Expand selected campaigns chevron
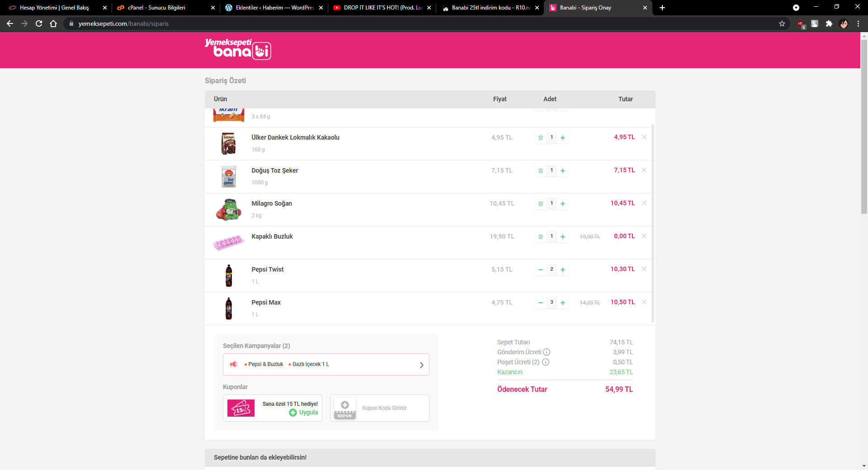Screen dimensions: 868x470 point(421,365)
